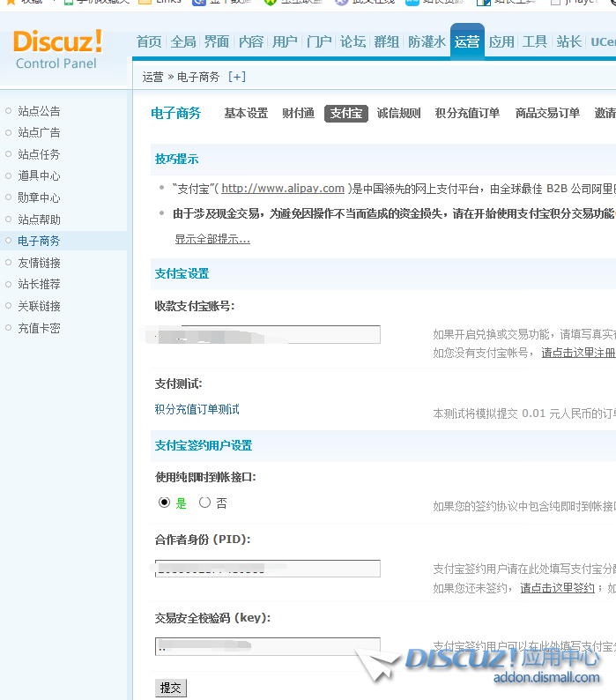Open 道具中心 in the sidebar
The height and width of the screenshot is (700, 616).
coord(39,176)
